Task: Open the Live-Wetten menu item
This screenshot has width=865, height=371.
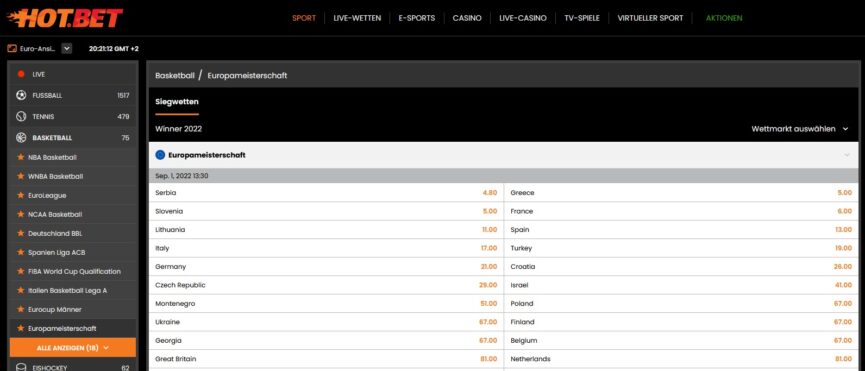Action: point(357,18)
